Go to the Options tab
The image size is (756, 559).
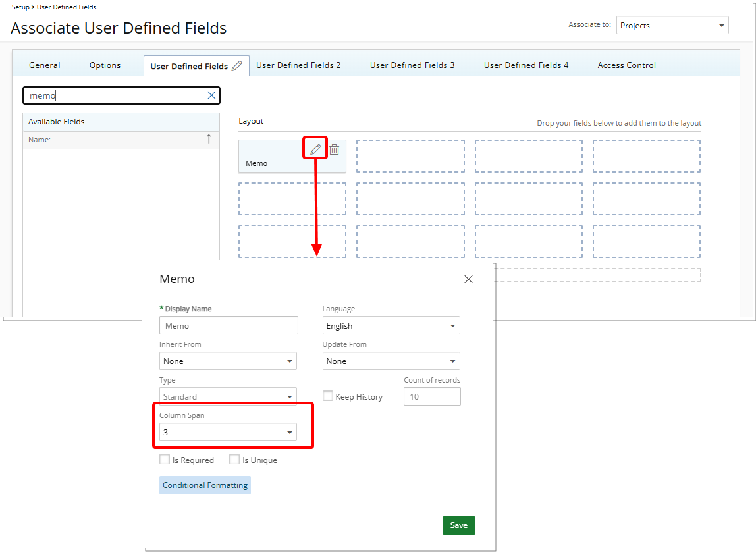(x=105, y=65)
